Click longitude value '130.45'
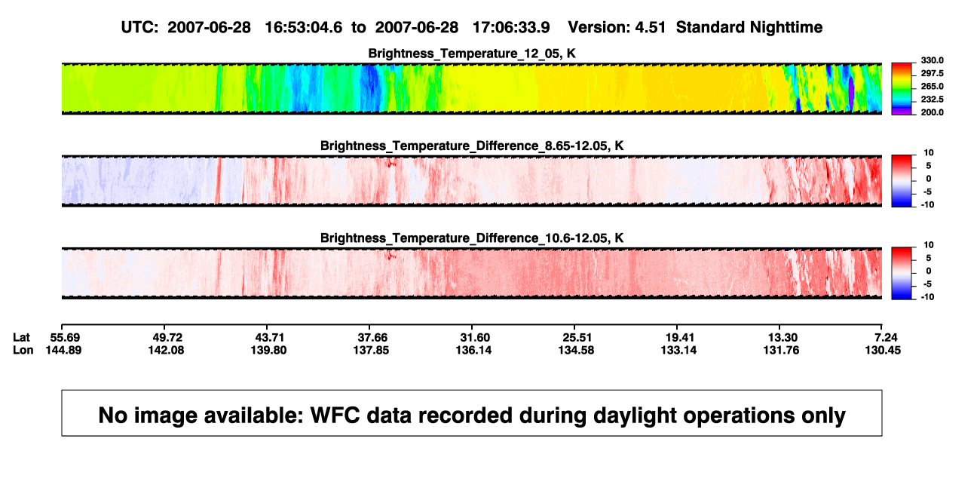 (x=884, y=350)
